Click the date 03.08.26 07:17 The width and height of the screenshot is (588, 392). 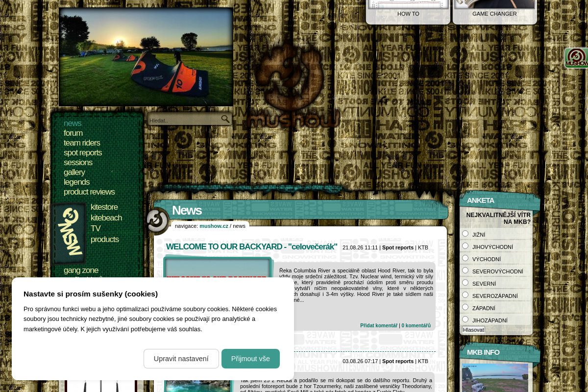(360, 361)
